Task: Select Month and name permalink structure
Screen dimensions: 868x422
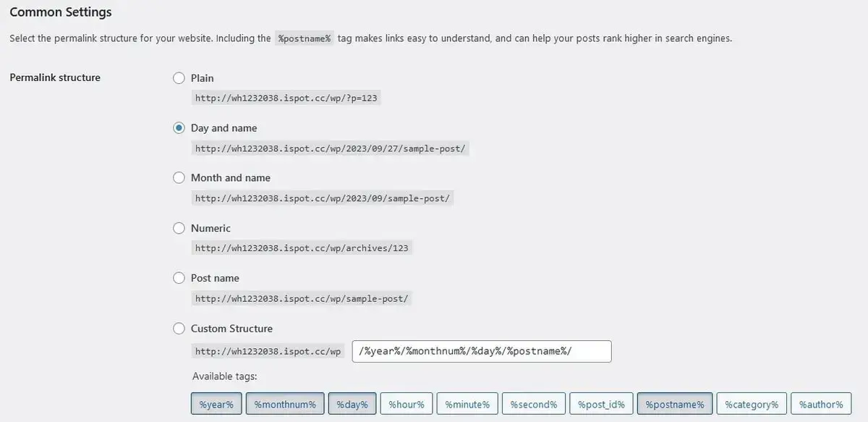Action: click(x=179, y=178)
